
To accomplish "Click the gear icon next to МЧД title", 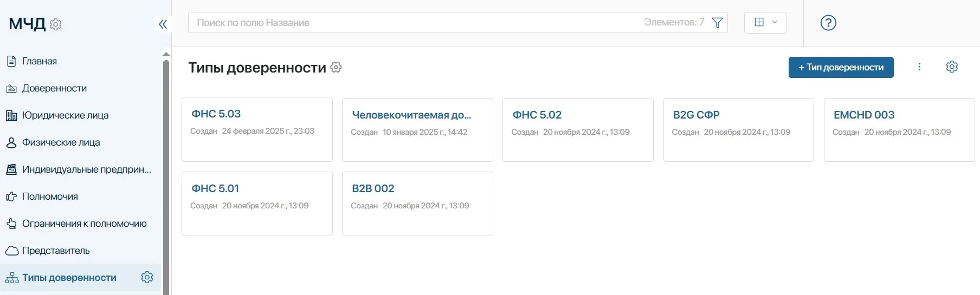I will (56, 24).
